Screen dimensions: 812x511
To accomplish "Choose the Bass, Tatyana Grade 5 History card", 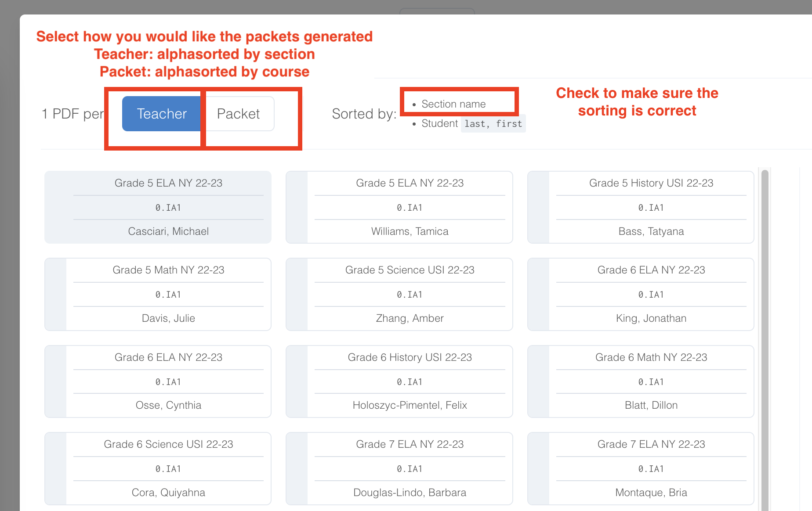I will point(641,207).
